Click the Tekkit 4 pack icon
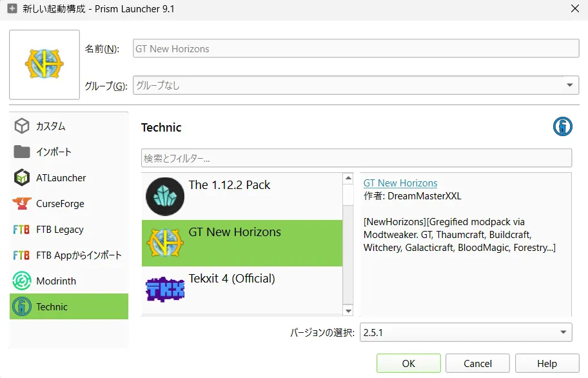This screenshot has width=588, height=378. pyautogui.click(x=165, y=290)
